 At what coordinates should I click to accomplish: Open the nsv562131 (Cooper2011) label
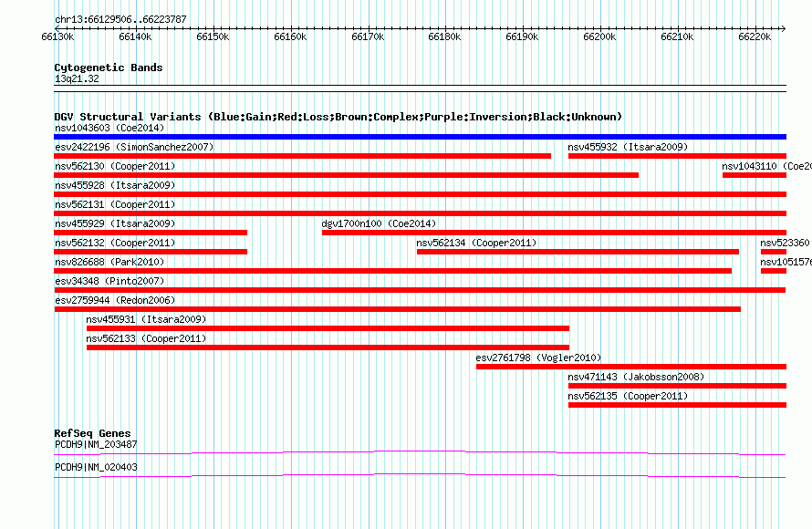(115, 204)
